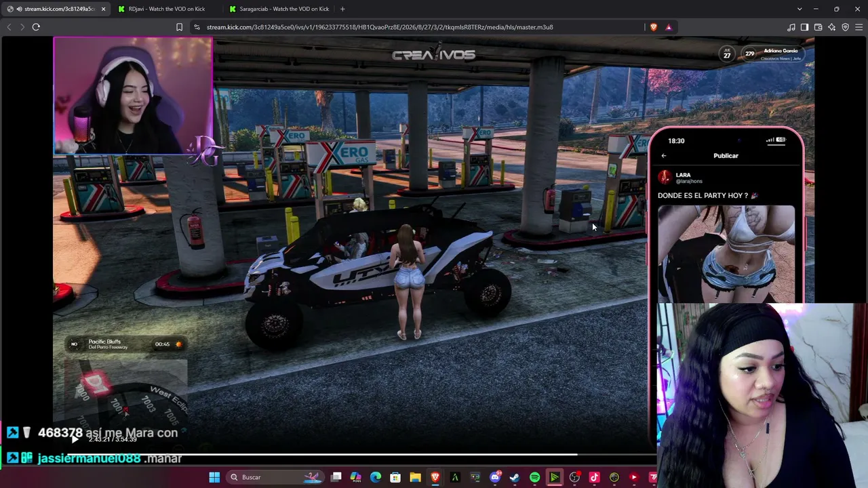Click the "Adriana Garcia" player name
868x488 pixels.
click(x=781, y=51)
